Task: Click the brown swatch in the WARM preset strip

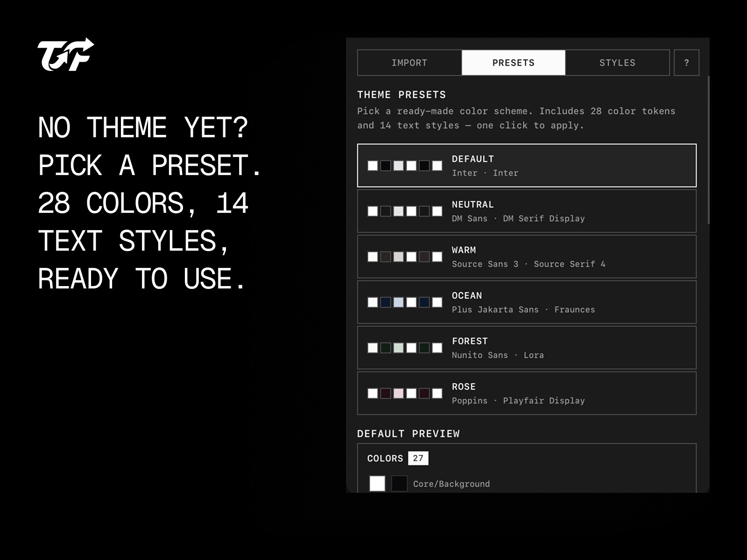Action: click(x=385, y=256)
